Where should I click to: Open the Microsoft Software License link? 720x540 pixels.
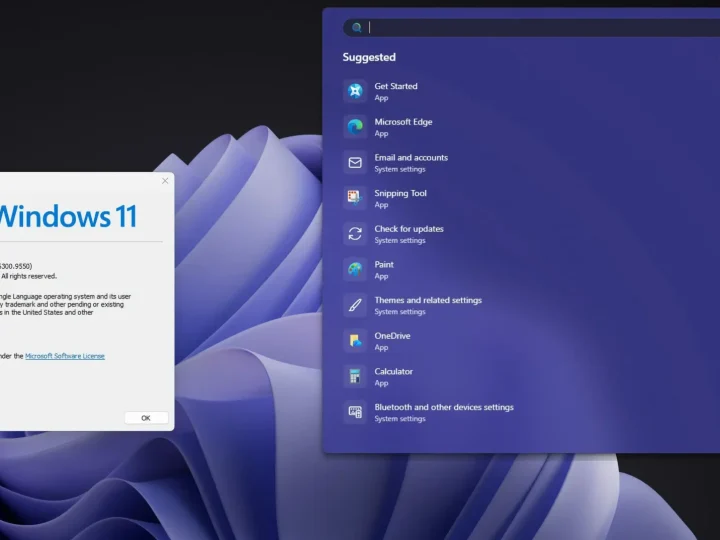pos(65,356)
